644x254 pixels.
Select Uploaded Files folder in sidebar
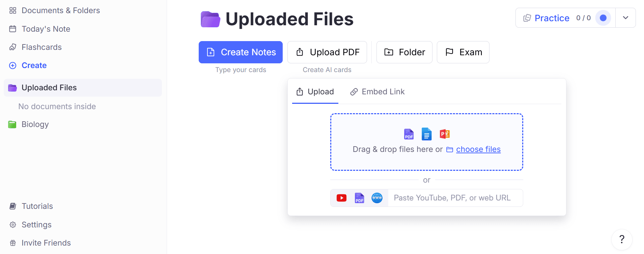pos(83,88)
